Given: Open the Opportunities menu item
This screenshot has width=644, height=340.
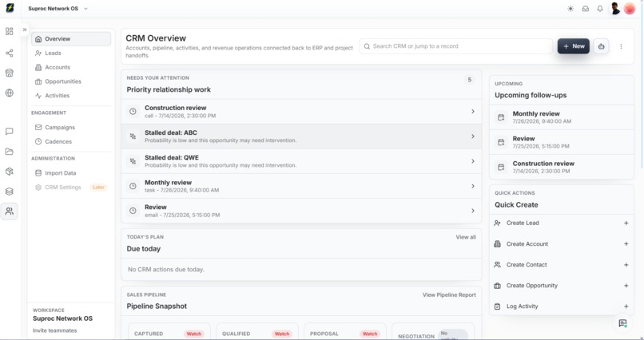Looking at the screenshot, I should pos(71,81).
